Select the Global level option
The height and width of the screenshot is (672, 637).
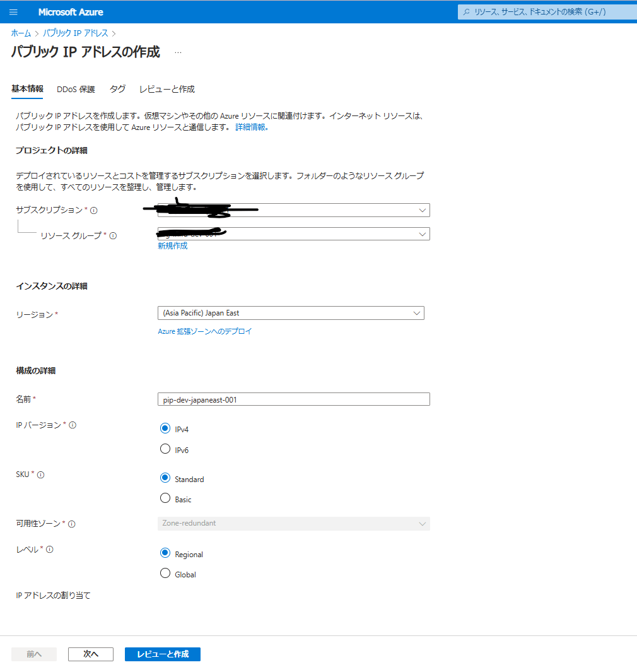pyautogui.click(x=165, y=573)
